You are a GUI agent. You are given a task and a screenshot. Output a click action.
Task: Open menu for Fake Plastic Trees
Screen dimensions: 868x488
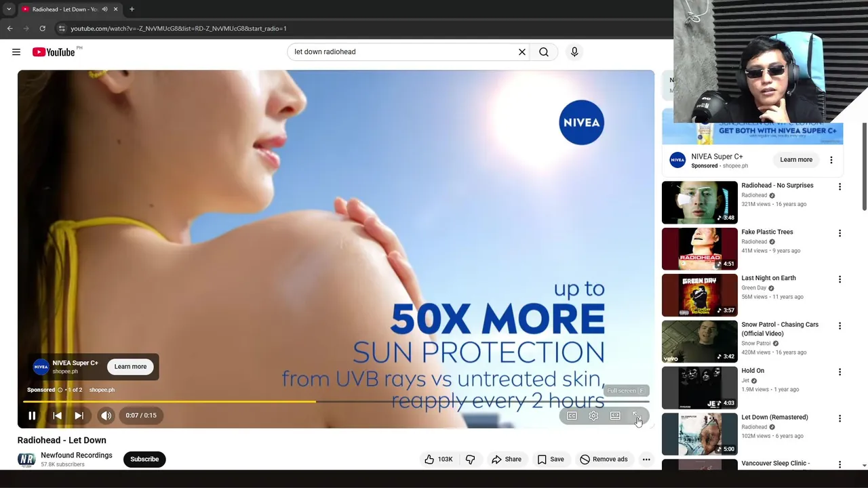click(840, 233)
